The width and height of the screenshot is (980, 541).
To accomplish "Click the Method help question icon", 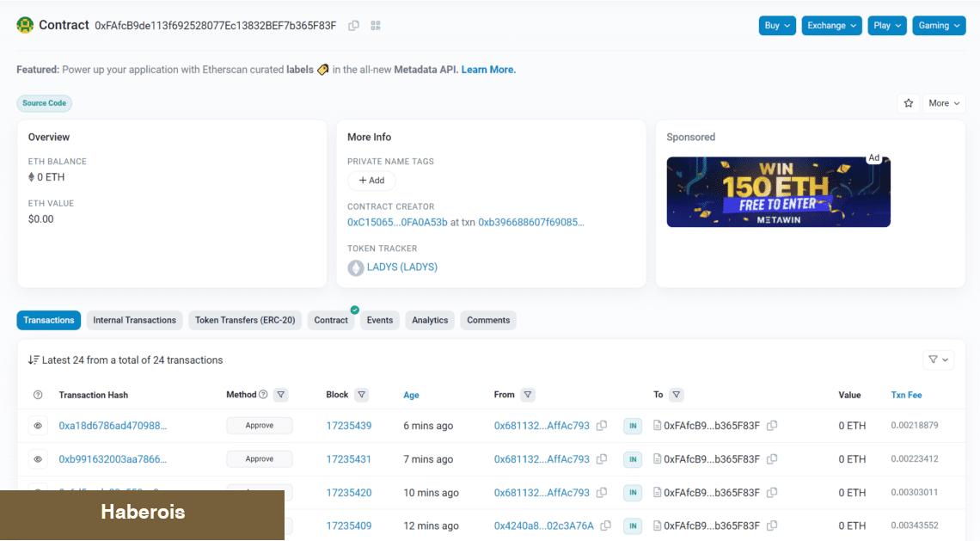I will tap(263, 395).
